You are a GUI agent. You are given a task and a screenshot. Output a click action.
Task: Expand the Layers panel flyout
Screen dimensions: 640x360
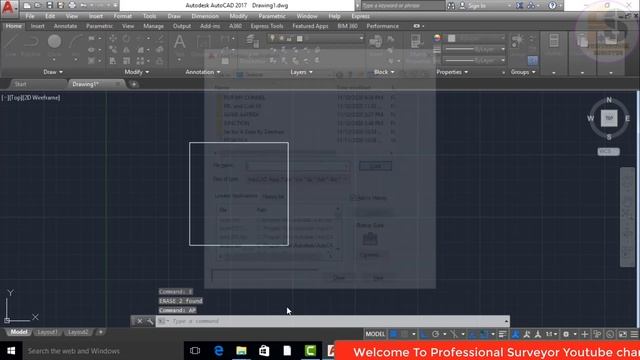coord(302,72)
